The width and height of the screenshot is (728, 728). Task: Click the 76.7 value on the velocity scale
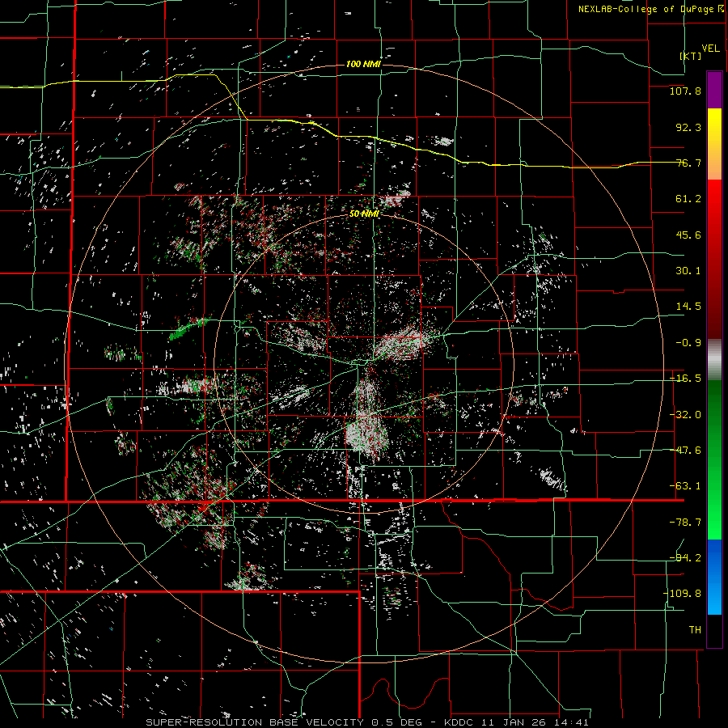(688, 163)
